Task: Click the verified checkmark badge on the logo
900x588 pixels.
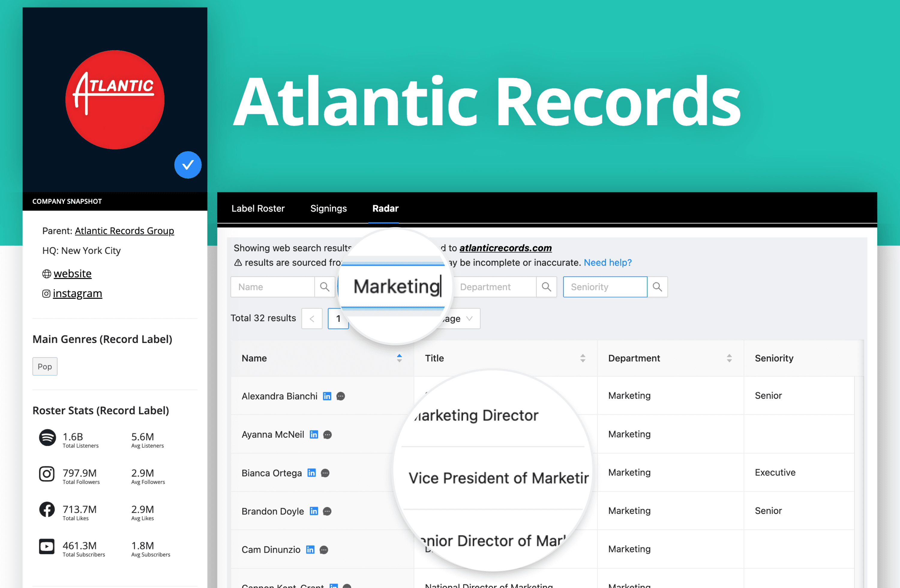Action: coord(188,165)
